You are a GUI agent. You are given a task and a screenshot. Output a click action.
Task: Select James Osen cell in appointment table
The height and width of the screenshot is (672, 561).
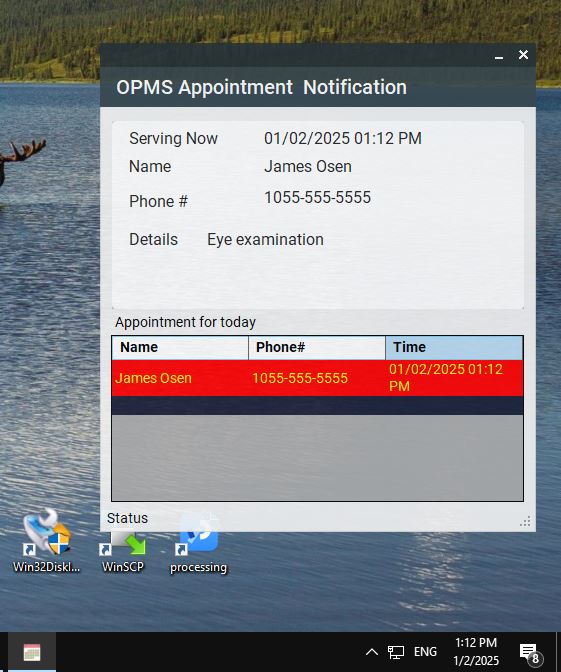point(180,378)
